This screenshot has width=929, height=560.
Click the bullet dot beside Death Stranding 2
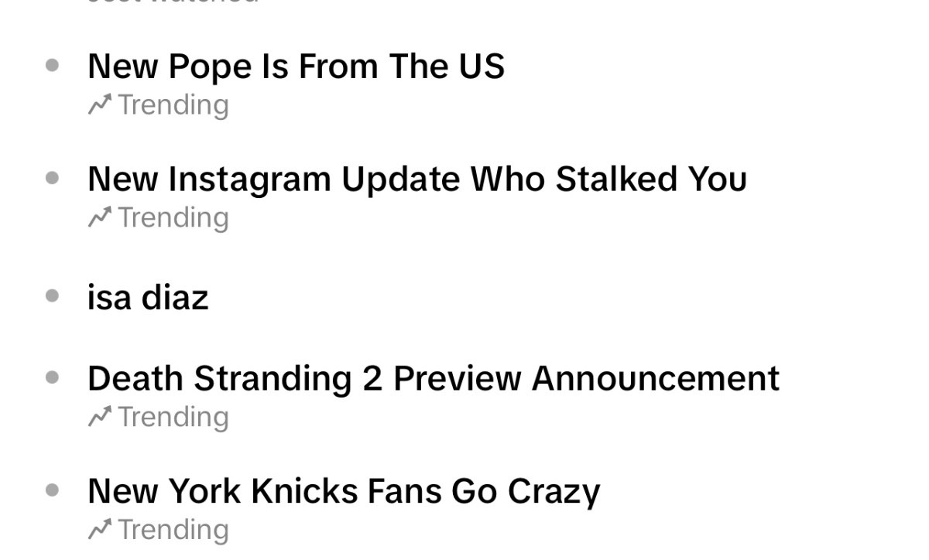click(x=53, y=377)
